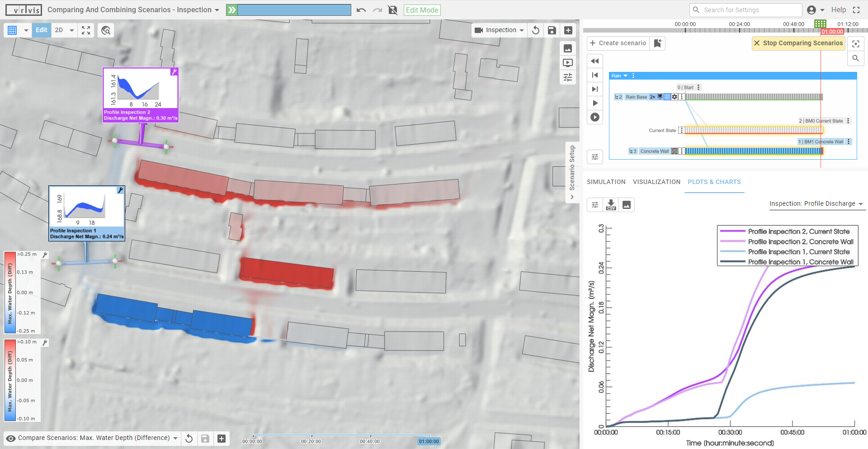The width and height of the screenshot is (868, 449).
Task: Click the globe search icon on map
Action: coord(106,30)
